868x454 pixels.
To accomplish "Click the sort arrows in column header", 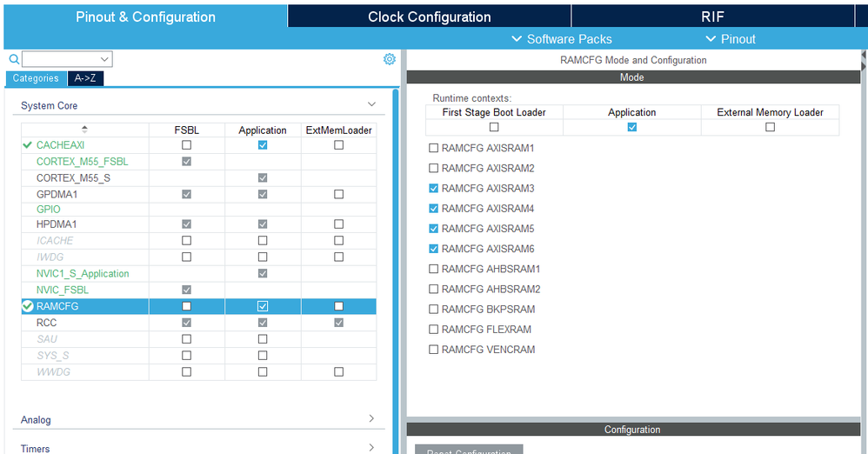I will click(x=84, y=130).
